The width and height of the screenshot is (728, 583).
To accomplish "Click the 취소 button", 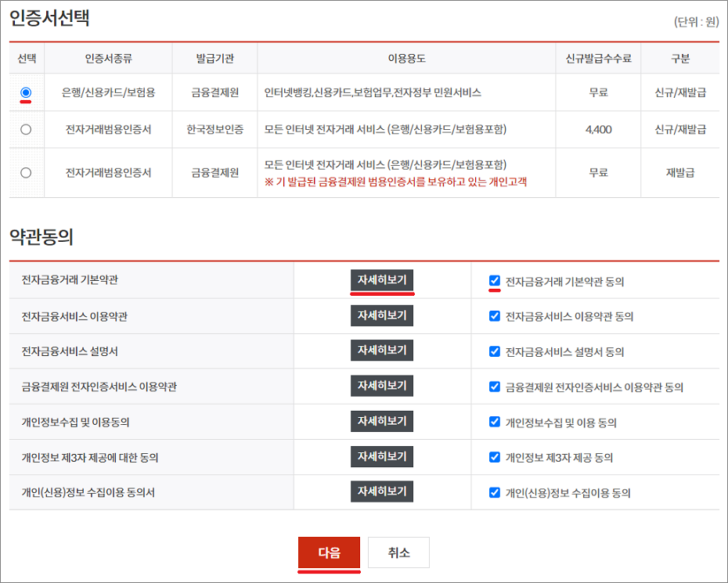I will tap(398, 552).
